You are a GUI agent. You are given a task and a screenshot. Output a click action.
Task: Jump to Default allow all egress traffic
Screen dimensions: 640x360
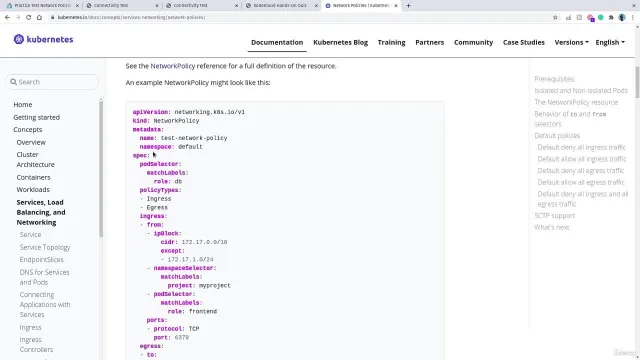pos(581,182)
